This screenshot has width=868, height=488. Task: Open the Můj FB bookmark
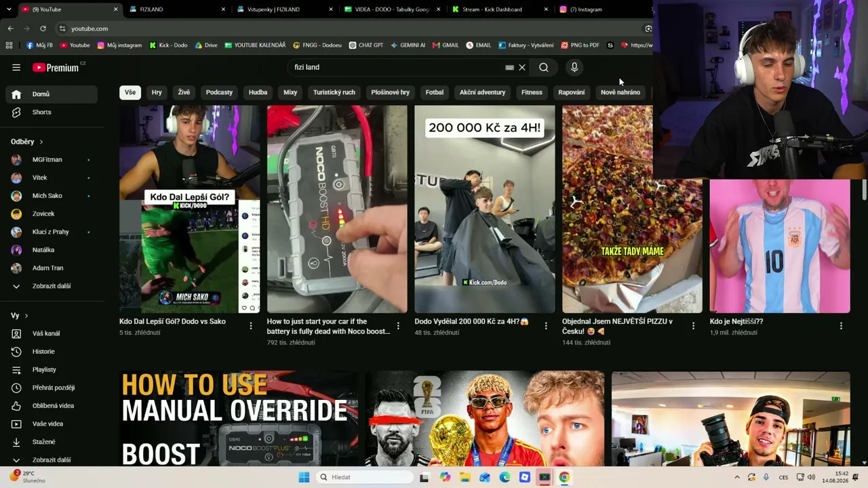[39, 45]
